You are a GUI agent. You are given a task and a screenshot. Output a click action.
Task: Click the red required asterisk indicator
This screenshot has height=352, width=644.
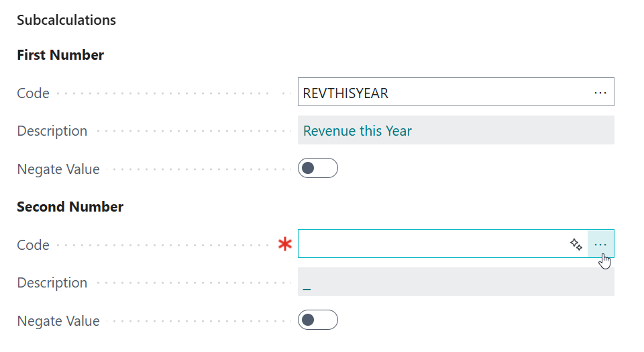click(286, 245)
